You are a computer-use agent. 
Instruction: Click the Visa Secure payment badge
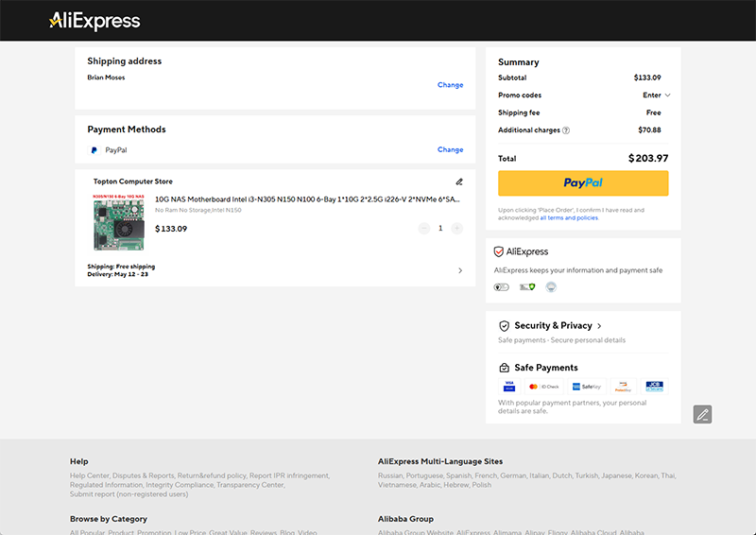click(509, 387)
